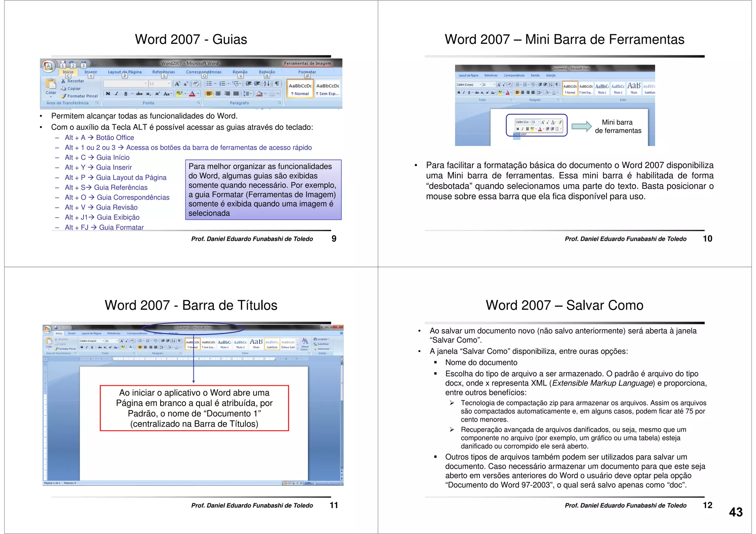Open Início tab in Guias slide

click(68, 72)
